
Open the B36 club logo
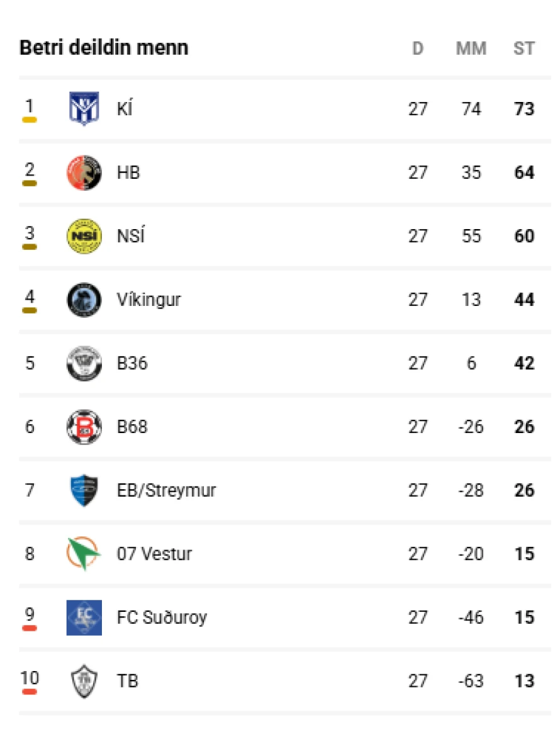coord(84,363)
